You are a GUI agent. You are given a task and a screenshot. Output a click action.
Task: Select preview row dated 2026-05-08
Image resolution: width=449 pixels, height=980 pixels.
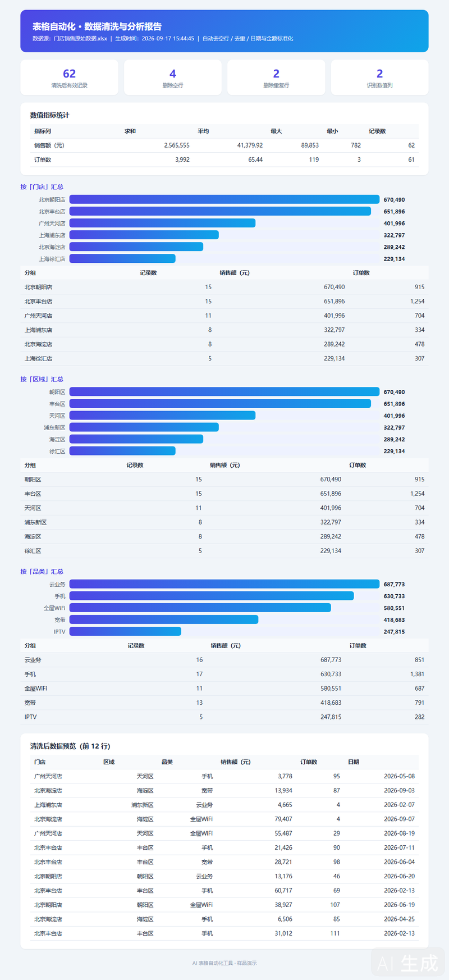pyautogui.click(x=224, y=776)
